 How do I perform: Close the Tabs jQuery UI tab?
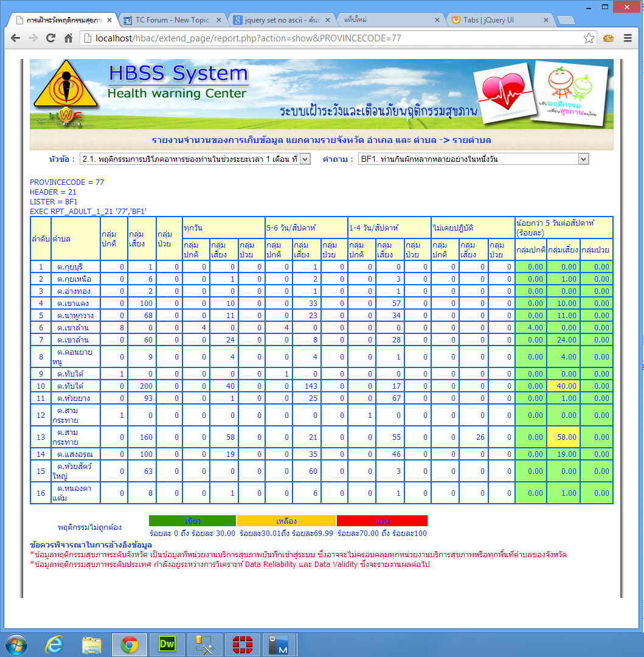[x=546, y=20]
